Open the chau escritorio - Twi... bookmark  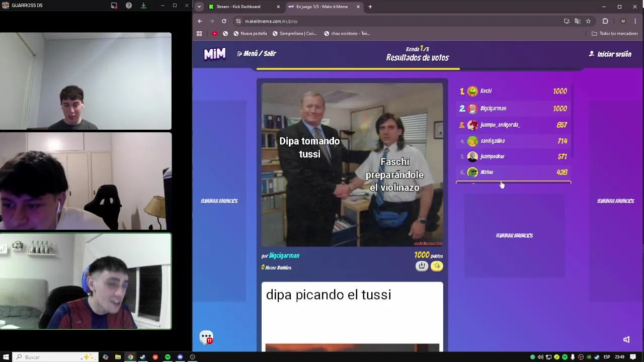[x=347, y=34]
